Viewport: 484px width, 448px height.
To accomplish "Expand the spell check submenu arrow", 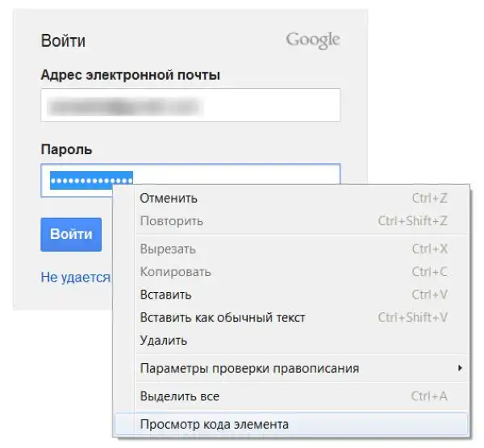I will (460, 369).
